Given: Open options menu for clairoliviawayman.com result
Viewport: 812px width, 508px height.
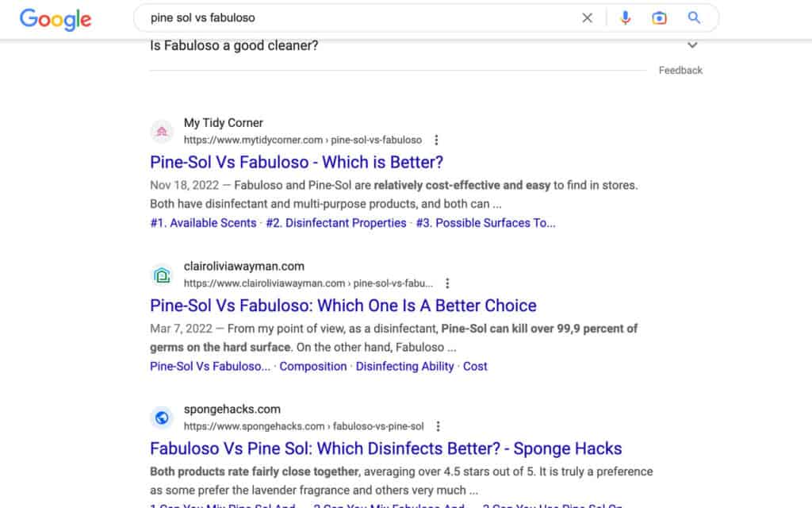Looking at the screenshot, I should point(447,283).
